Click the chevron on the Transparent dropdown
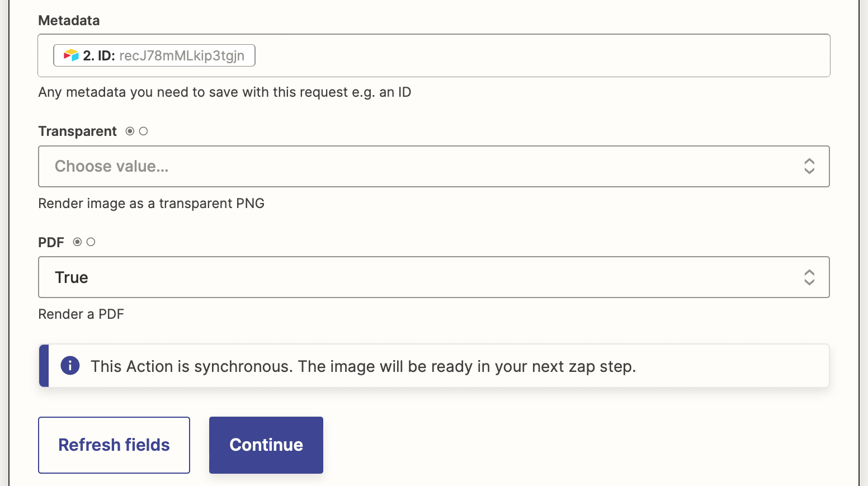 point(809,166)
